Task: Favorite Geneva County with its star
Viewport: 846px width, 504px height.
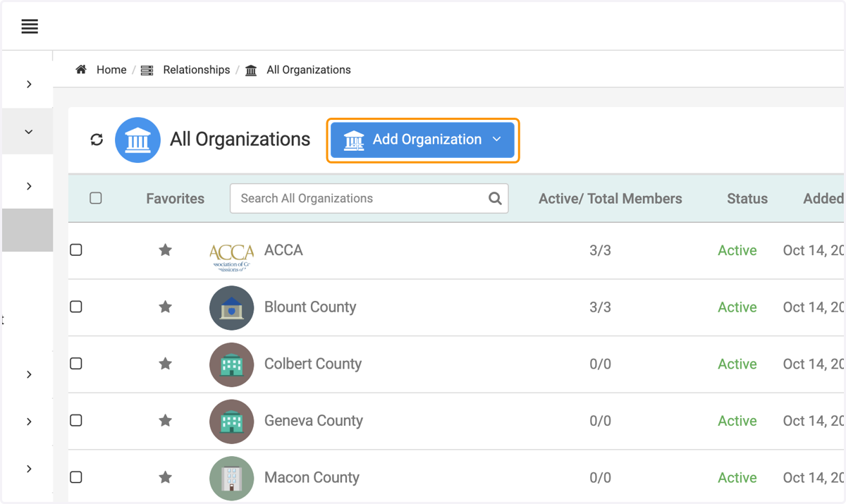Action: pos(165,421)
